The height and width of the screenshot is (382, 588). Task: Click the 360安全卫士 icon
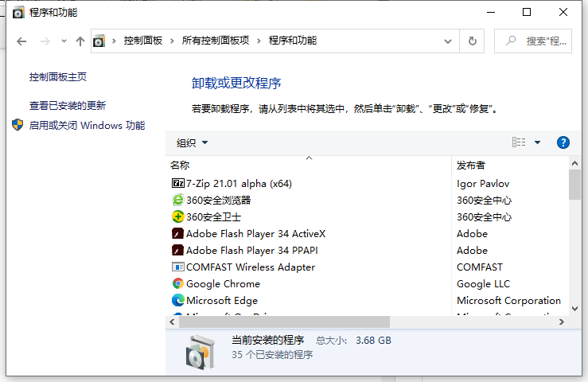177,216
